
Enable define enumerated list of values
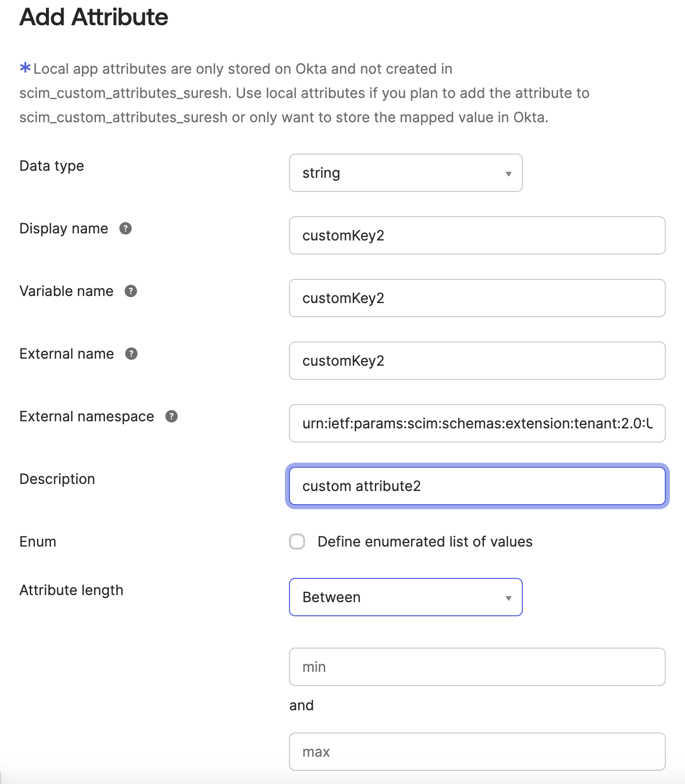(x=297, y=541)
